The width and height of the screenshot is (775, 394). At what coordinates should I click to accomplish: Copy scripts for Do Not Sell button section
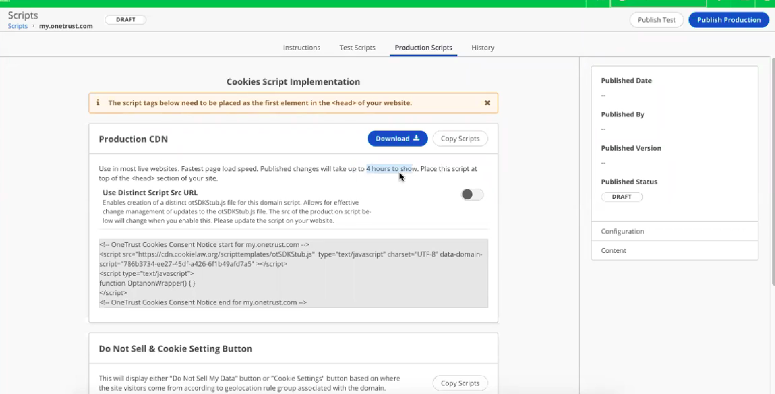(460, 383)
